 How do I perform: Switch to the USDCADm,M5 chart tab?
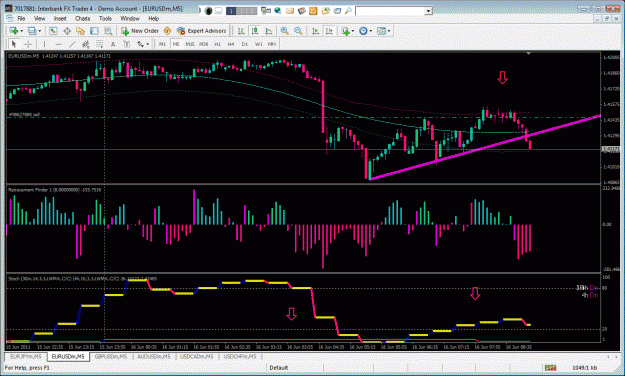197,356
